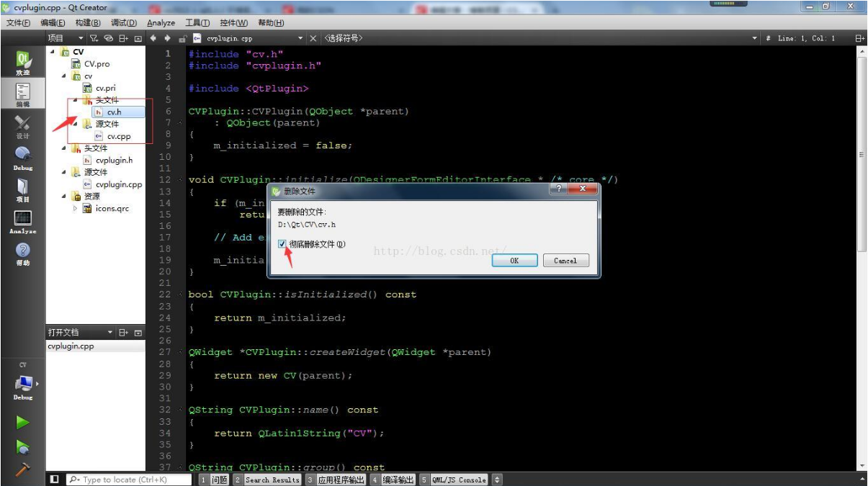Open the Design (设计) mode
868x486 pixels.
(23, 127)
